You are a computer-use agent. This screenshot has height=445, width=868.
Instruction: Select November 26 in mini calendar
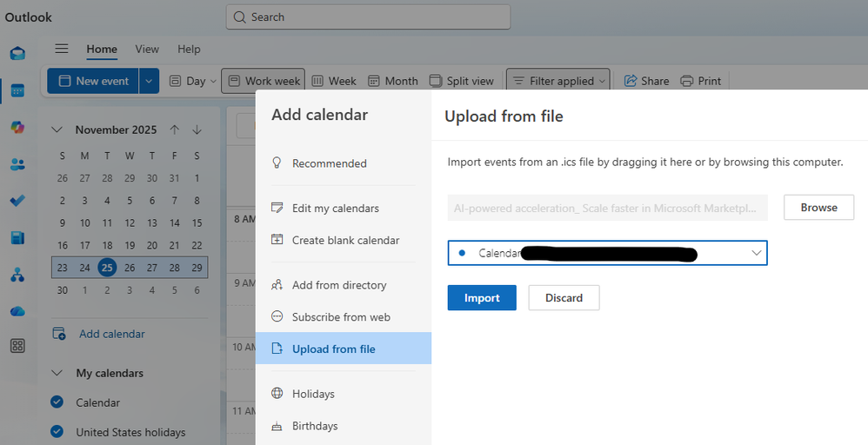[x=130, y=268]
